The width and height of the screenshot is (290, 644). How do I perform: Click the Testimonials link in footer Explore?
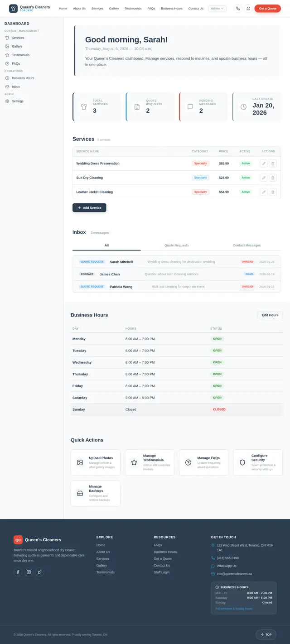(106, 572)
